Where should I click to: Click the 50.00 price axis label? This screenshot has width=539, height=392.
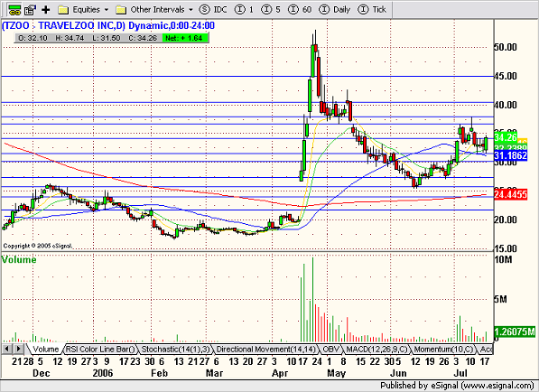click(x=506, y=47)
